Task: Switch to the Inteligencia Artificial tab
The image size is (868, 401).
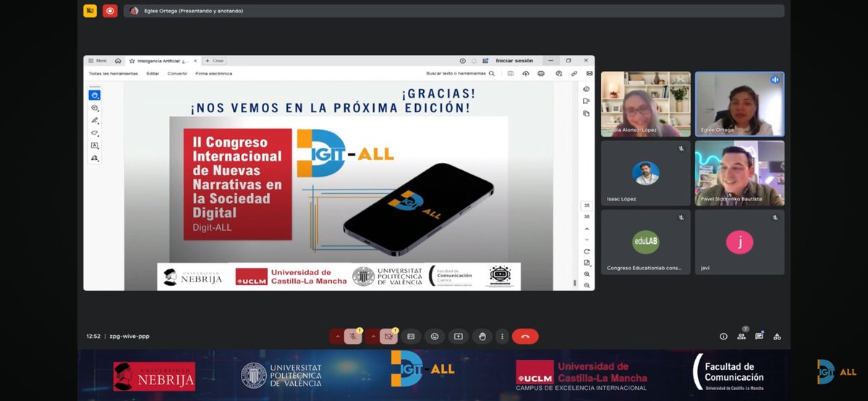Action: [163, 61]
